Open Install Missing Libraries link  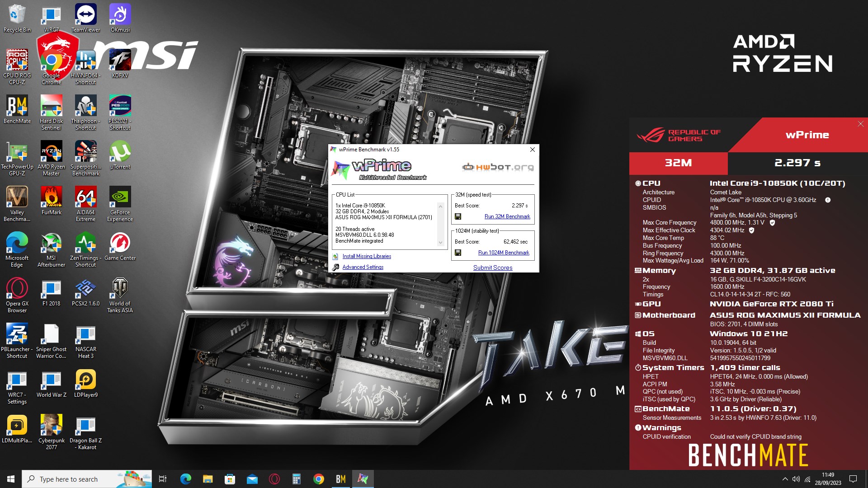[367, 256]
